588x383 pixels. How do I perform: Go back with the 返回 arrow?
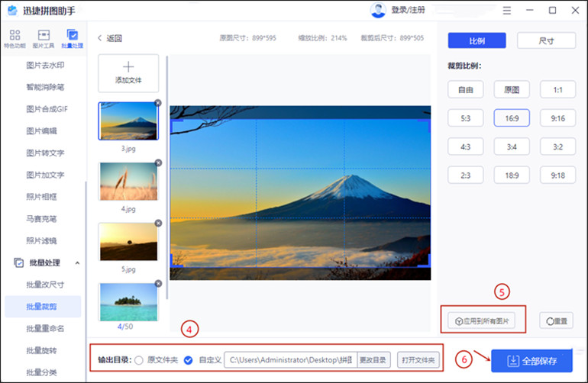coord(110,38)
